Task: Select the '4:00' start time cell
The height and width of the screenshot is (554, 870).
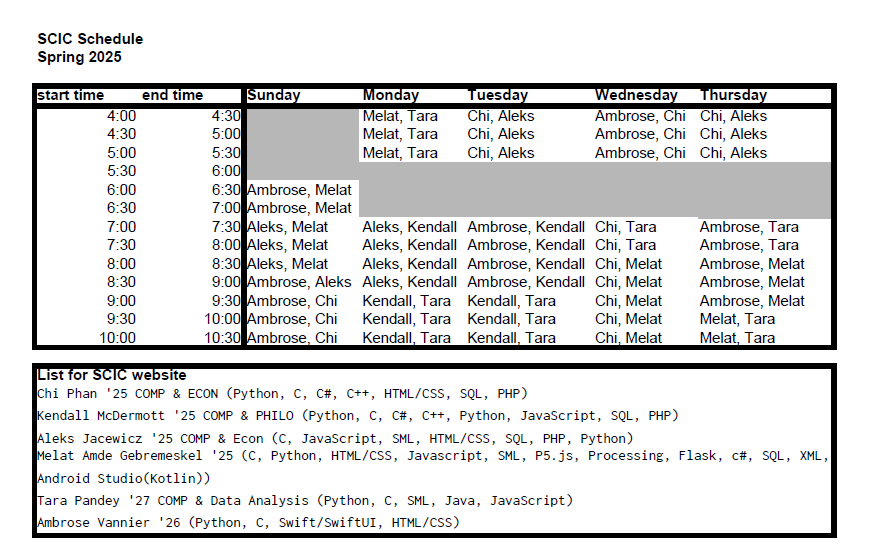Action: point(122,116)
